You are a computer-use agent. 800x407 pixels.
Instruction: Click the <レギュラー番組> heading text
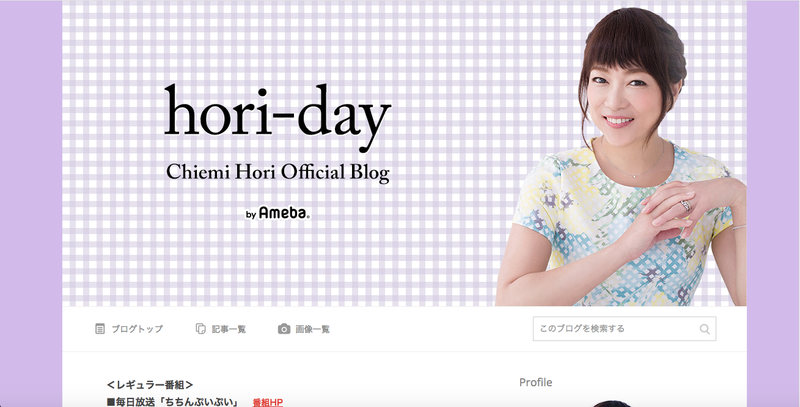150,385
